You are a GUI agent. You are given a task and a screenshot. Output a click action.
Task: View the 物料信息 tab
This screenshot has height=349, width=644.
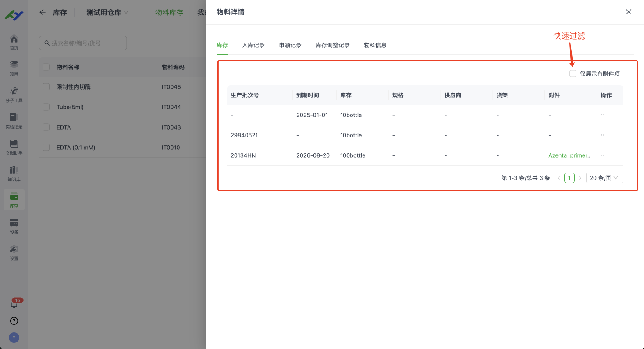(375, 45)
